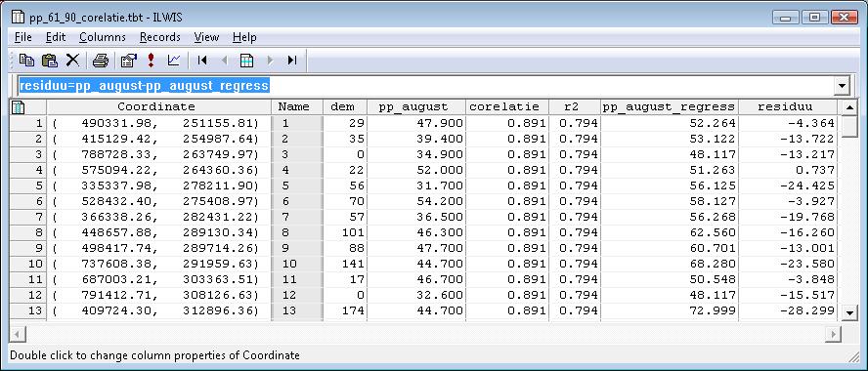Close the ILWIS table window
Image resolution: width=868 pixels, height=371 pixels.
(x=844, y=18)
